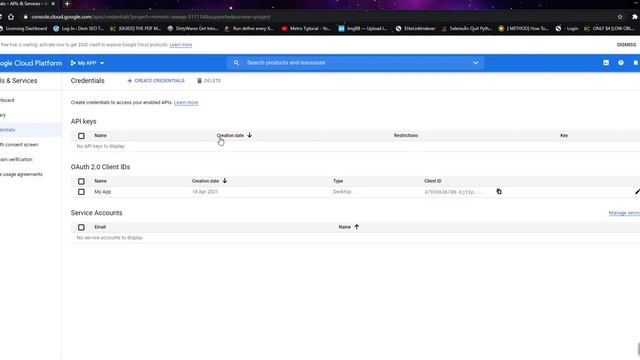Sort OAuth clients by Creation date arrow
This screenshot has height=360, width=640.
coord(224,181)
